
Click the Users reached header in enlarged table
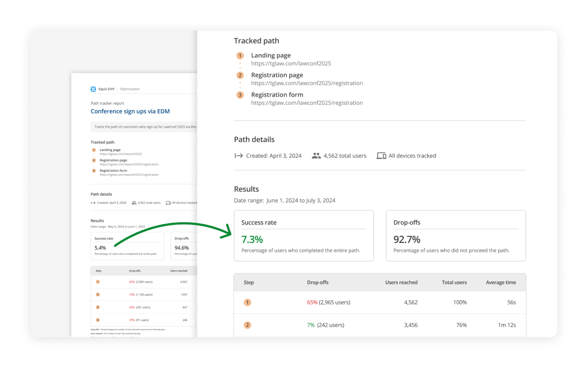(401, 282)
